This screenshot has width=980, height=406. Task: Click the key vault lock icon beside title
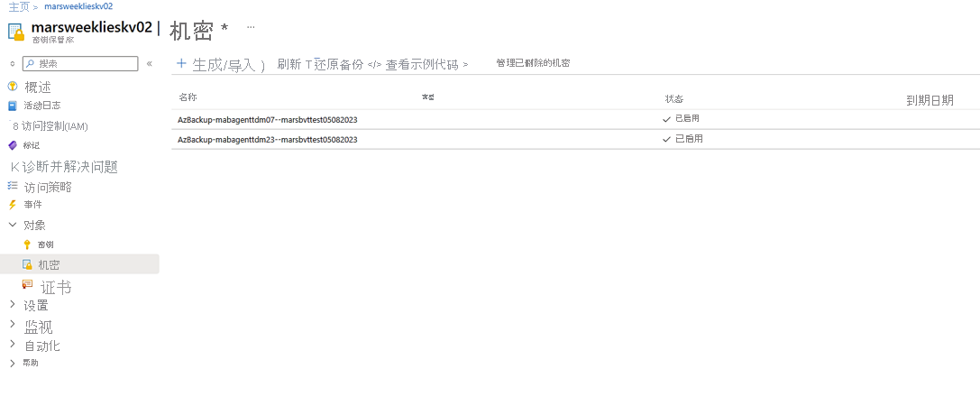(x=15, y=32)
